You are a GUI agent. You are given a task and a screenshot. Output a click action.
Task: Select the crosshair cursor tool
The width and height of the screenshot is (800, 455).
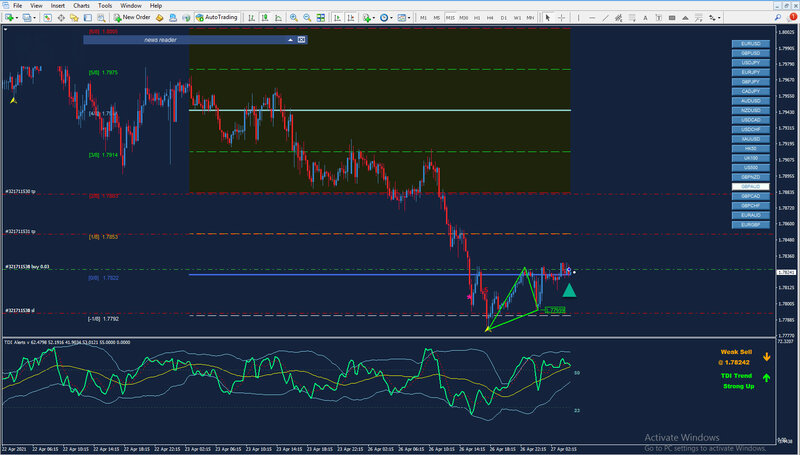[561, 17]
